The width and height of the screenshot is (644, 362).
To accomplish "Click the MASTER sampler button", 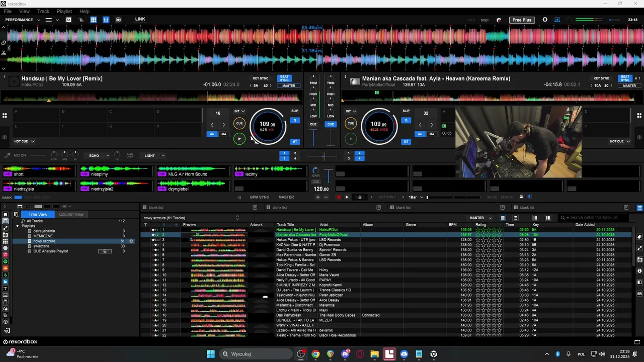I will pos(286,197).
